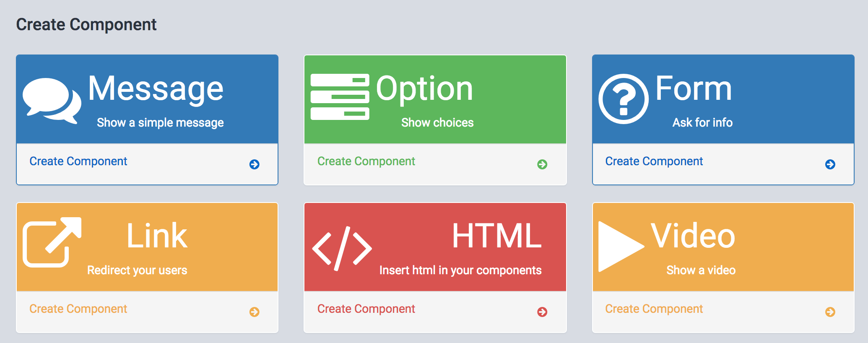Click the red arrow circle under HTML
868x343 pixels.
coord(542,312)
